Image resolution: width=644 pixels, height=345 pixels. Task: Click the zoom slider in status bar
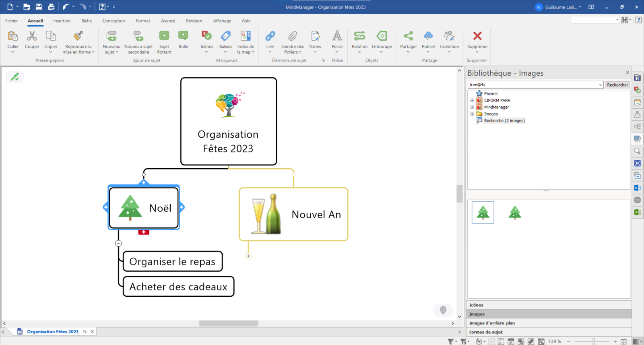pyautogui.click(x=593, y=341)
